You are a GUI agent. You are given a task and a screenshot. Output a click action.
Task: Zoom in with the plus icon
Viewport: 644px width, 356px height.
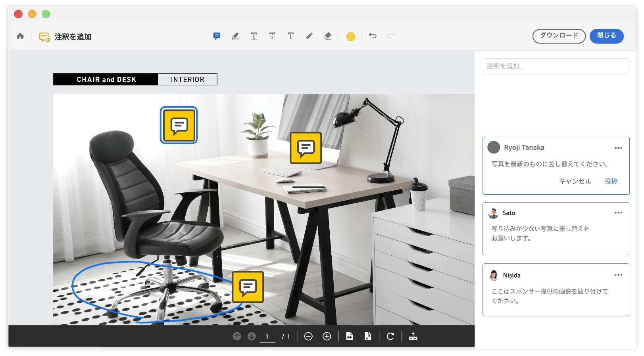point(327,336)
